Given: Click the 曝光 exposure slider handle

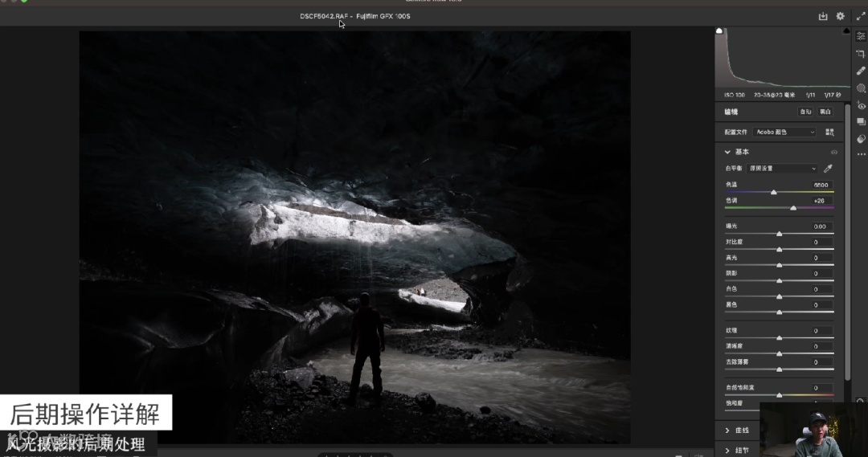Looking at the screenshot, I should click(780, 234).
